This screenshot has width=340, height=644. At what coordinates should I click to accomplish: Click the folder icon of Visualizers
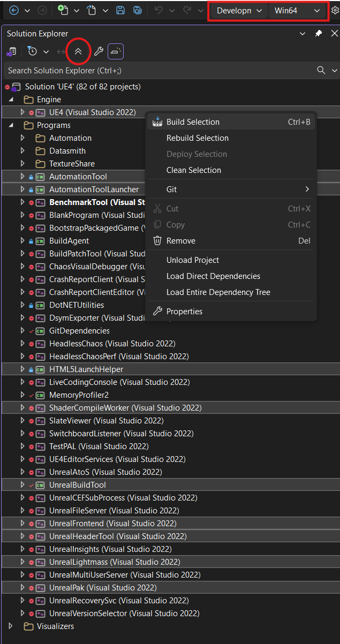point(28,626)
